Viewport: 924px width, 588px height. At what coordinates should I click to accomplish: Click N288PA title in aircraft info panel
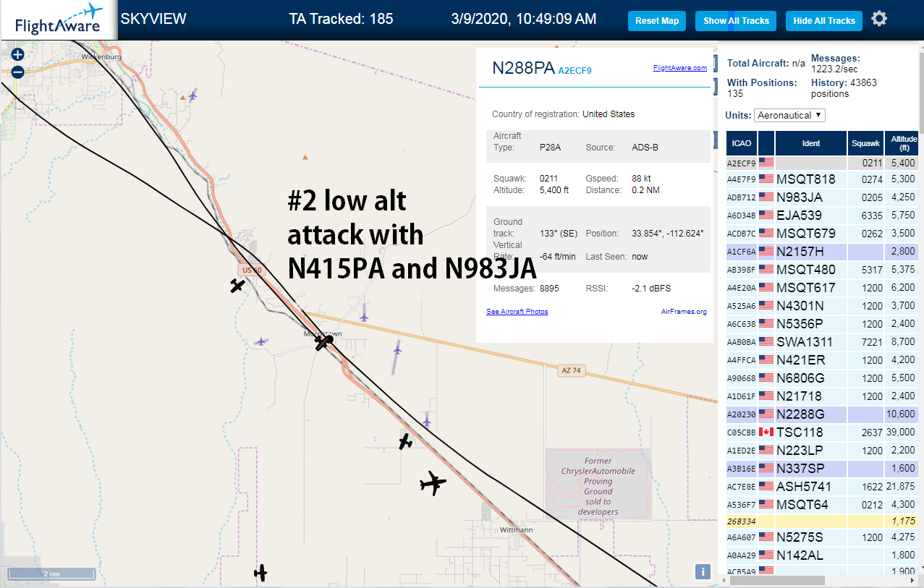click(523, 68)
